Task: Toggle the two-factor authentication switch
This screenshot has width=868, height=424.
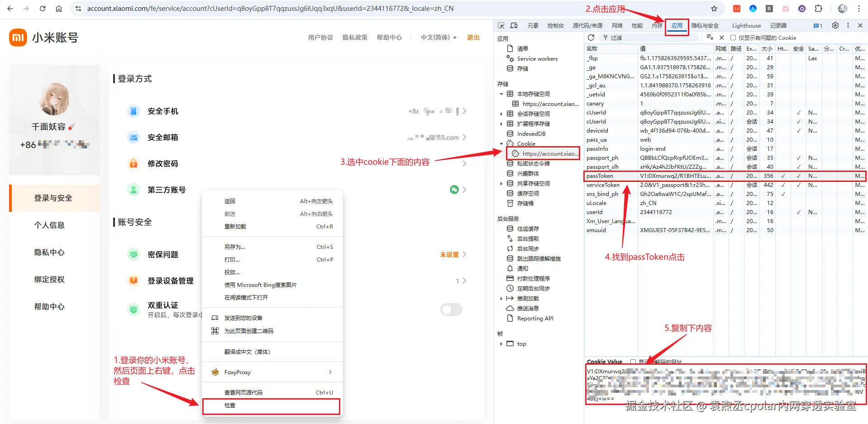Action: click(x=451, y=310)
